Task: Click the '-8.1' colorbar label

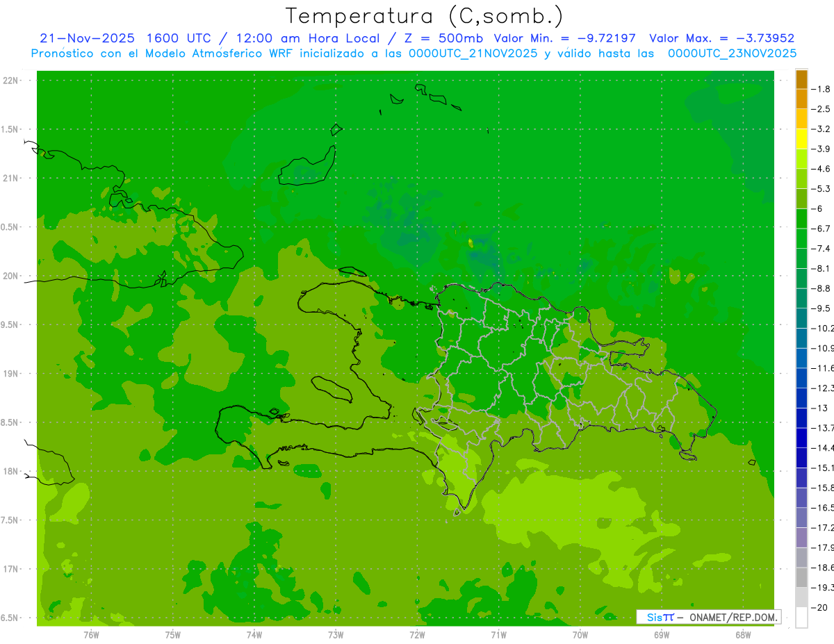Action: click(x=821, y=268)
